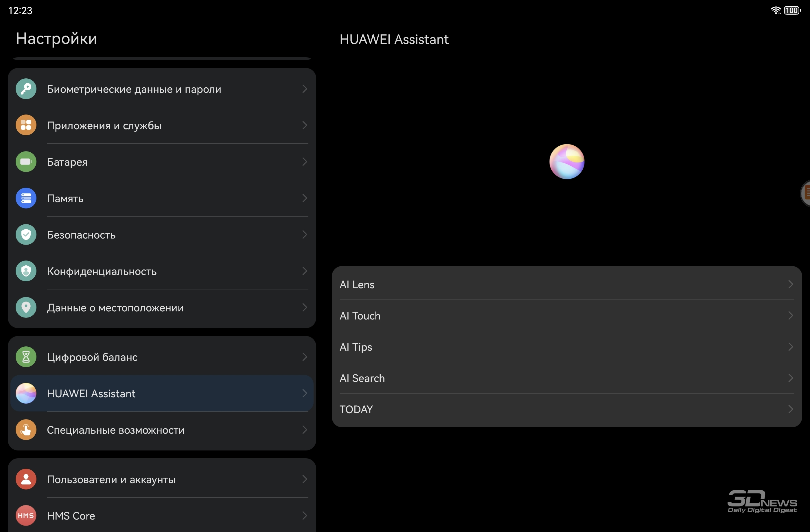Tap the green battery icon Батарея

[x=26, y=162]
